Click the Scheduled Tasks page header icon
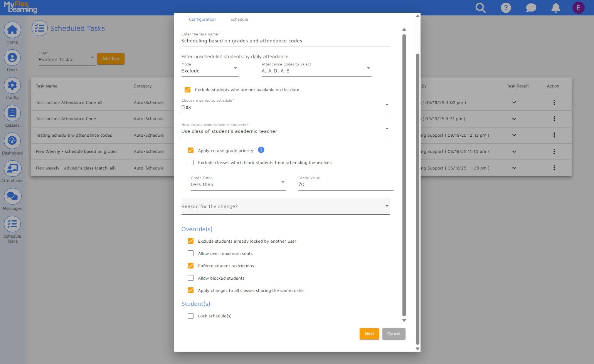The image size is (594, 364). [x=39, y=28]
